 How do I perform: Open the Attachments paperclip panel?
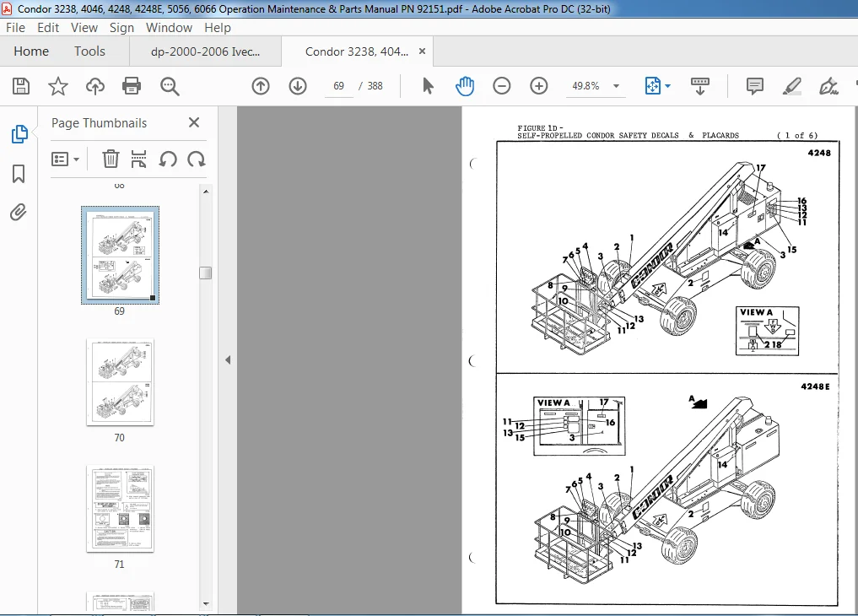coord(18,213)
